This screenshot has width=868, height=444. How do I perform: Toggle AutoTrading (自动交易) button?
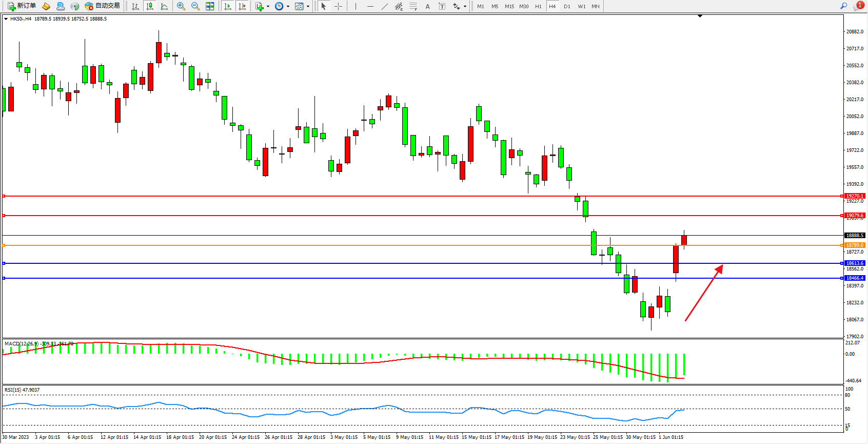pyautogui.click(x=102, y=6)
